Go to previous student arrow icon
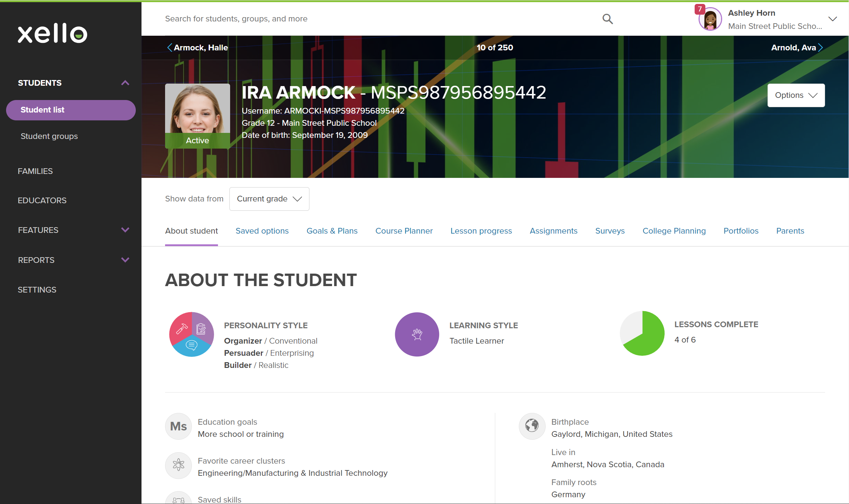 click(170, 48)
